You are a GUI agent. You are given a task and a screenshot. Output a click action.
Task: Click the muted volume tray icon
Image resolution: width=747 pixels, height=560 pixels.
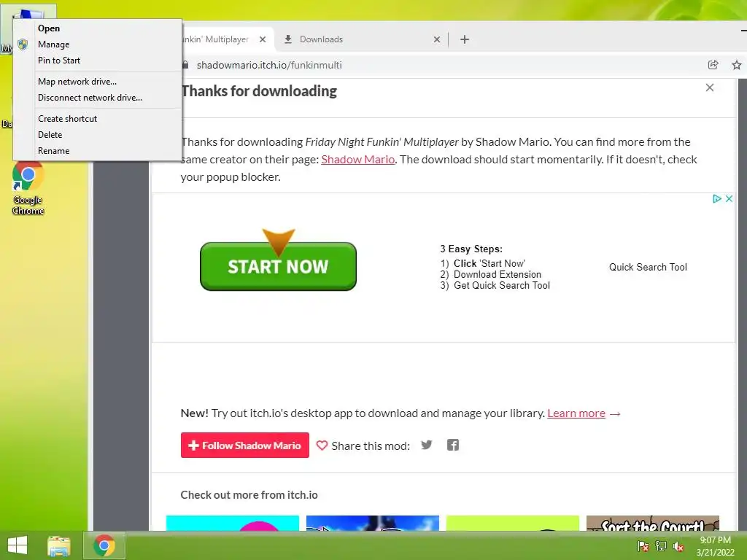click(678, 546)
